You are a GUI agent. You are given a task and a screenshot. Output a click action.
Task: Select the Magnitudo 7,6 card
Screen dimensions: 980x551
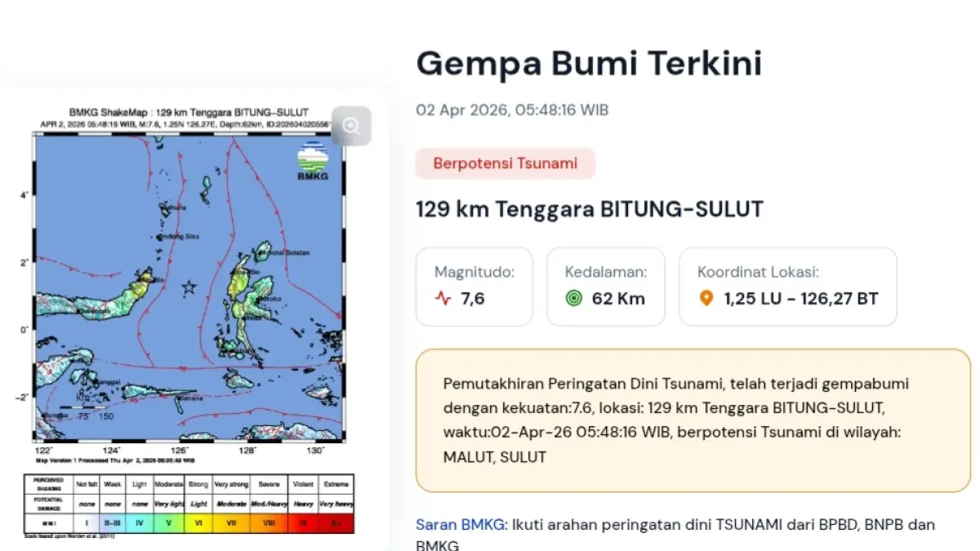(x=474, y=287)
